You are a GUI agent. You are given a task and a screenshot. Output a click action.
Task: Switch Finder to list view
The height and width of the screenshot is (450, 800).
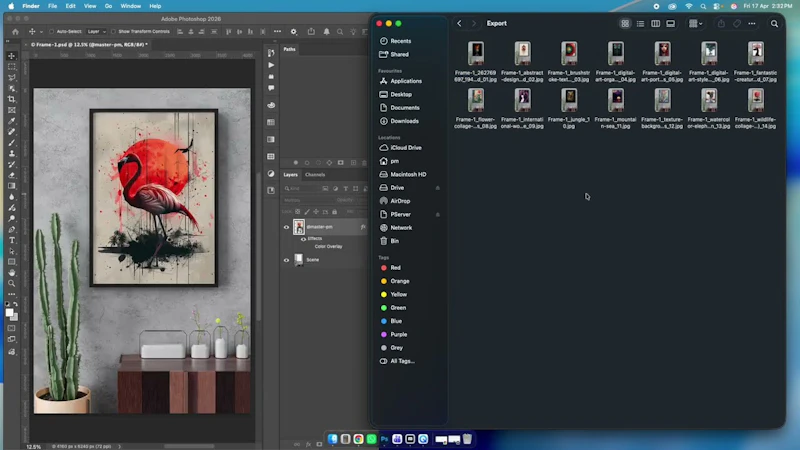[640, 23]
